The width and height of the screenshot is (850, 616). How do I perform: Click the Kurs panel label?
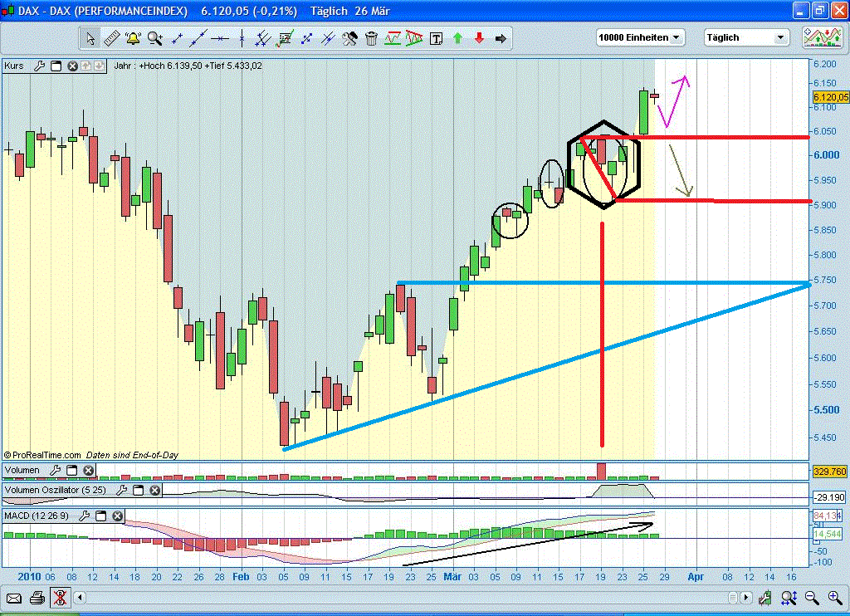14,66
